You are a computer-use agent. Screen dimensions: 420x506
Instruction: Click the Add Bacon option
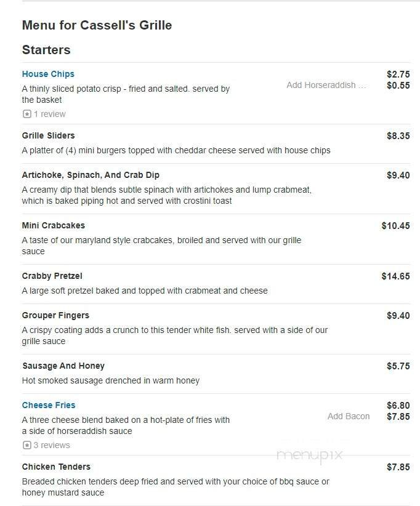tap(349, 416)
